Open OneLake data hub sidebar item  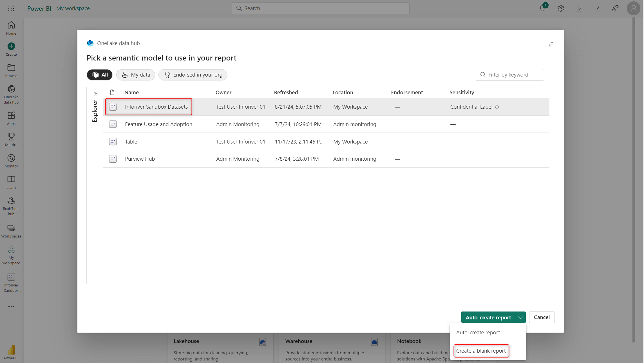11,95
